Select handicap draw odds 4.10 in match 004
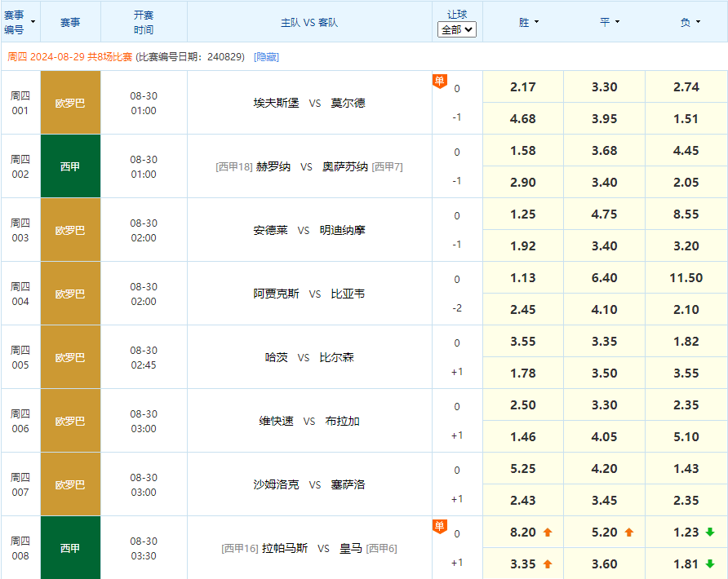 (604, 309)
